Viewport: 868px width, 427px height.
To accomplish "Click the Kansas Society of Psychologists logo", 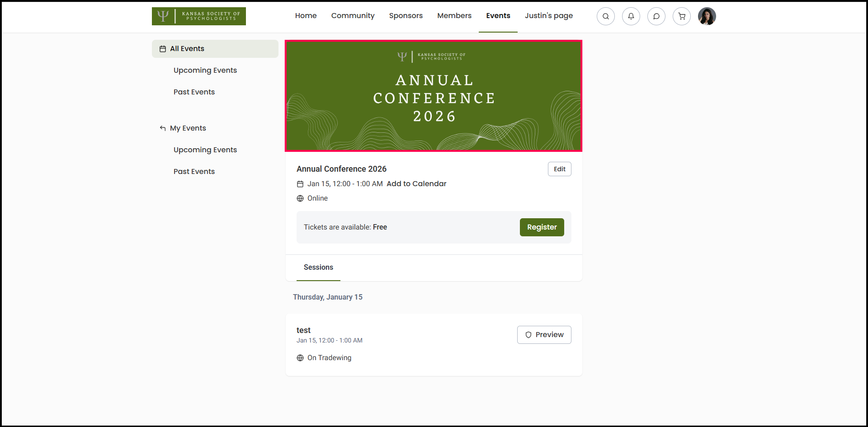I will (199, 16).
